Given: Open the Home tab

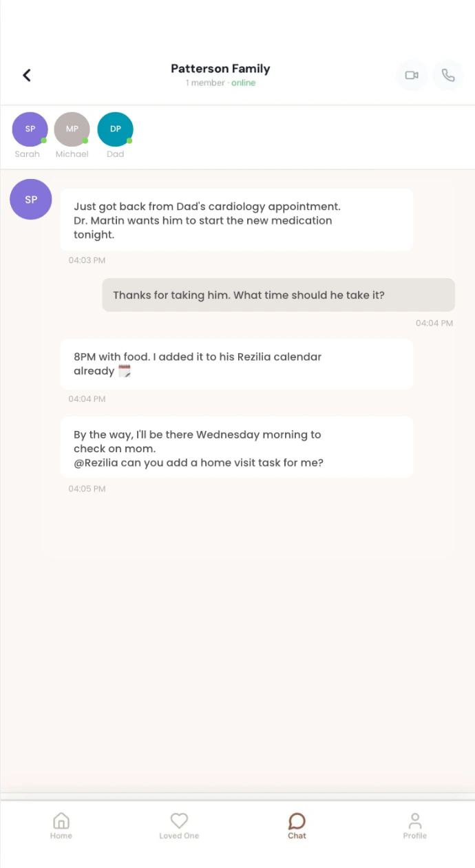Looking at the screenshot, I should [61, 825].
